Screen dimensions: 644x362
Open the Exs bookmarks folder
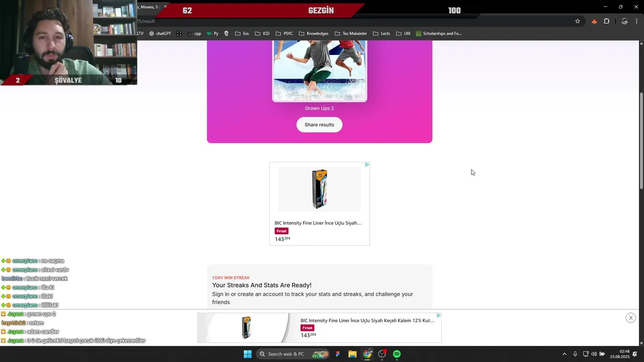click(242, 34)
